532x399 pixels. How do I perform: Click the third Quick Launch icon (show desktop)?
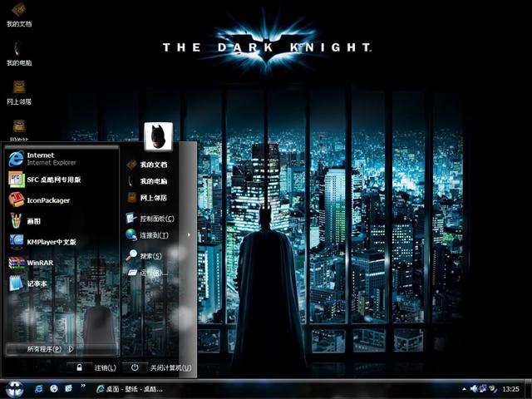[x=68, y=388]
